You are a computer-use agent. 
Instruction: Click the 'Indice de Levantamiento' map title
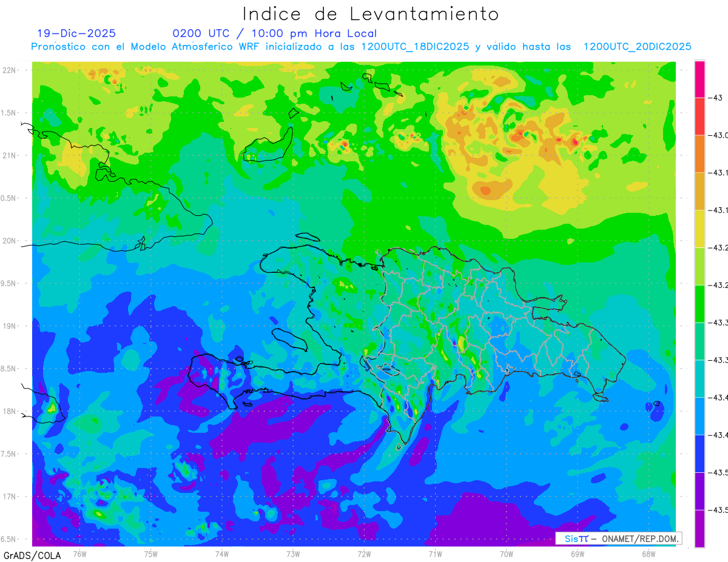pyautogui.click(x=370, y=14)
